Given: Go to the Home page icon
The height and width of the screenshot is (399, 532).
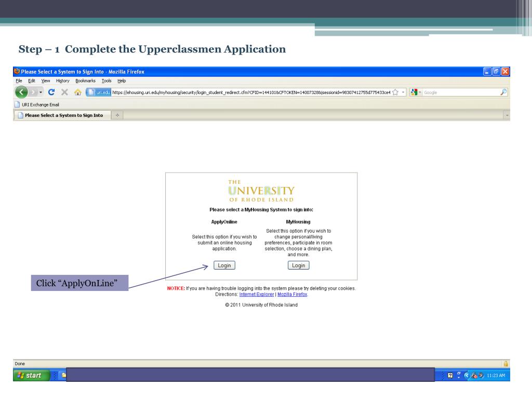Looking at the screenshot, I should (78, 92).
